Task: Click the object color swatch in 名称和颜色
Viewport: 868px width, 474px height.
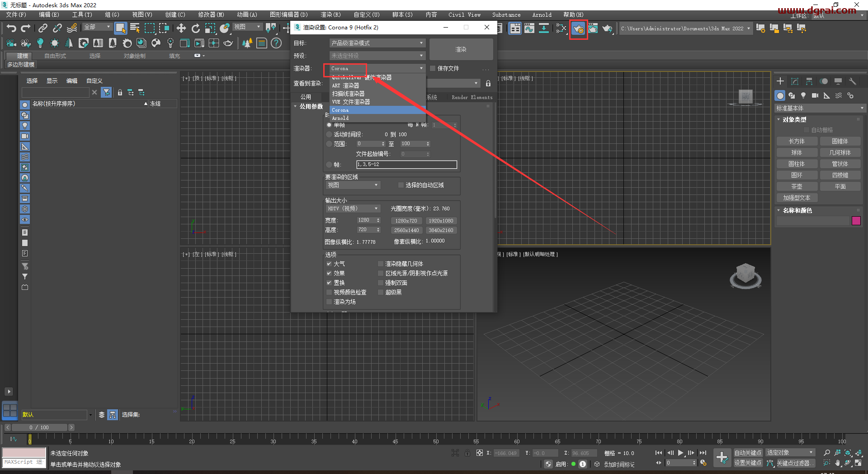Action: [x=857, y=221]
